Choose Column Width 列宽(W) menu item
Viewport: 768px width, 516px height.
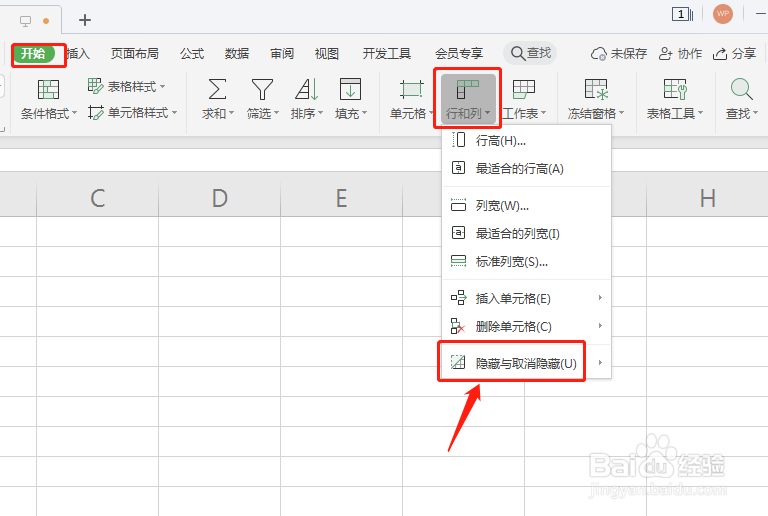coord(527,205)
